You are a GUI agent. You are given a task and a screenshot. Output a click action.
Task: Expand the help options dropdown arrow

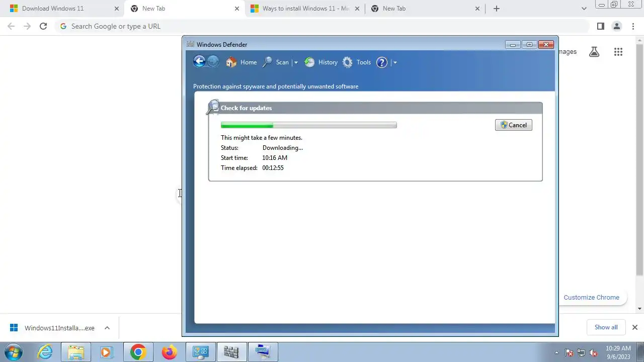coord(395,62)
